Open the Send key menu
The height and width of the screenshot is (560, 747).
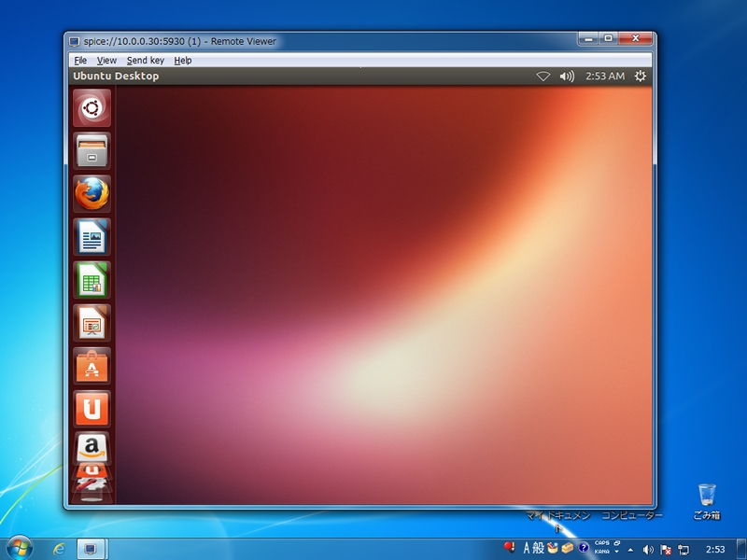pyautogui.click(x=146, y=61)
